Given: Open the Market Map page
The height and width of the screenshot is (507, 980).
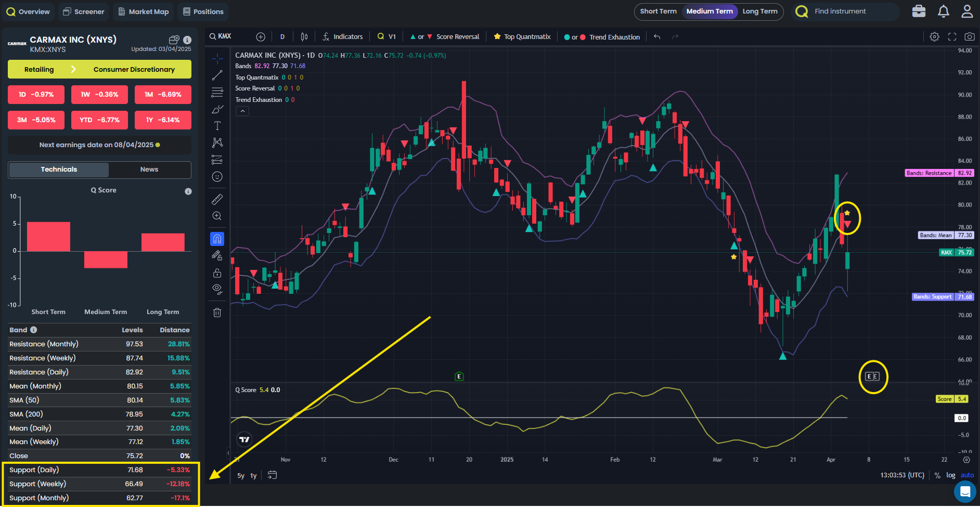Looking at the screenshot, I should click(144, 11).
